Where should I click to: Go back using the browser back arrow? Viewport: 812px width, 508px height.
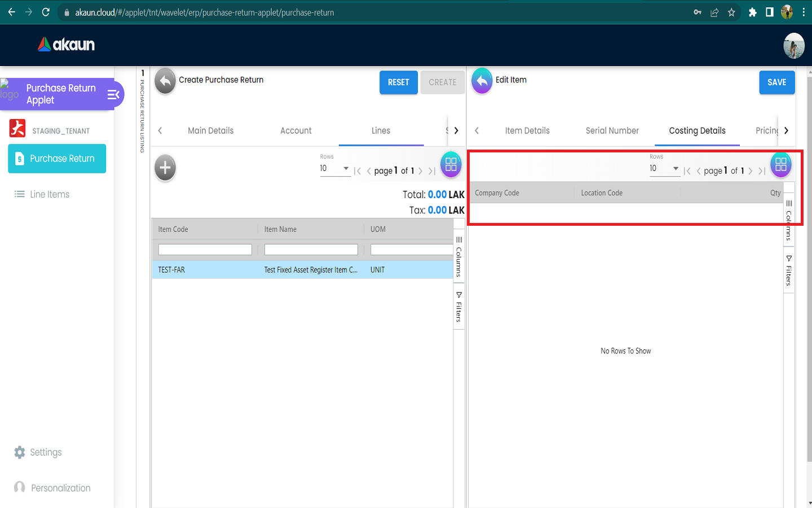click(x=11, y=12)
